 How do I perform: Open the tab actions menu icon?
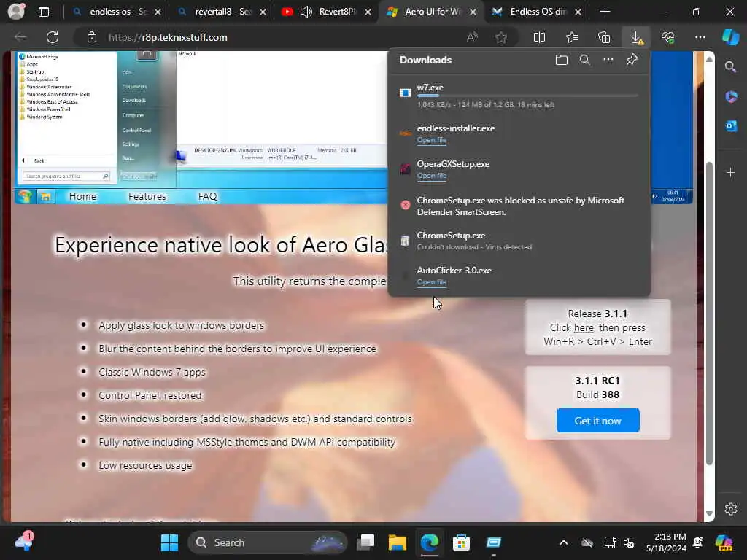(x=44, y=12)
